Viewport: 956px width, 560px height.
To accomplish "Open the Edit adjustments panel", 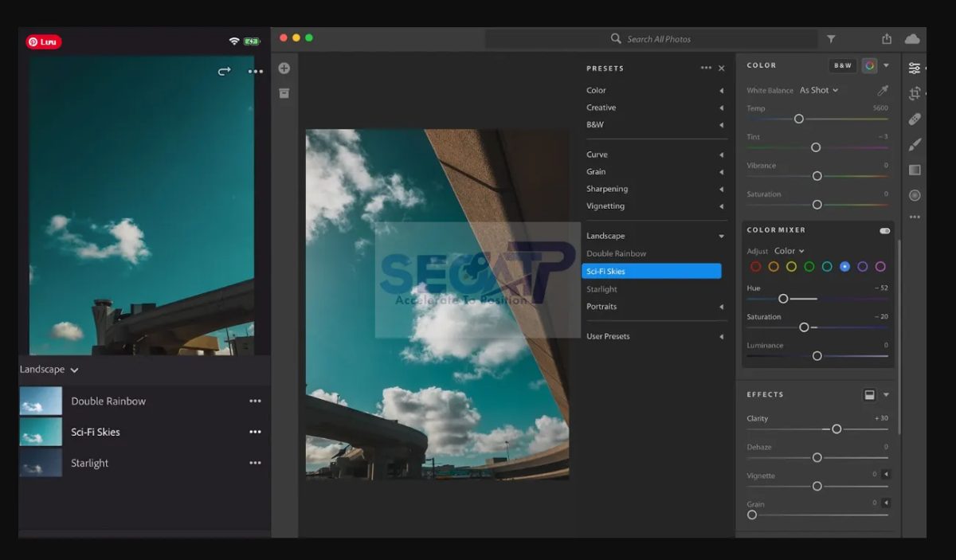I will point(915,67).
